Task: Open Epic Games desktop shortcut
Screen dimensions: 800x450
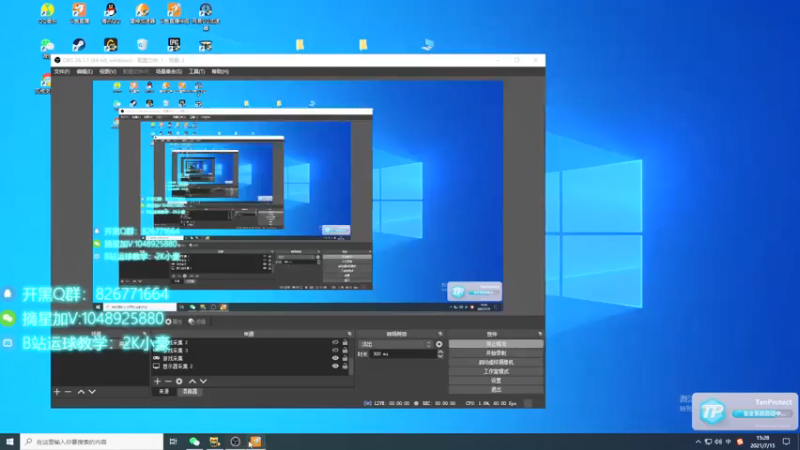Action: coord(174,45)
